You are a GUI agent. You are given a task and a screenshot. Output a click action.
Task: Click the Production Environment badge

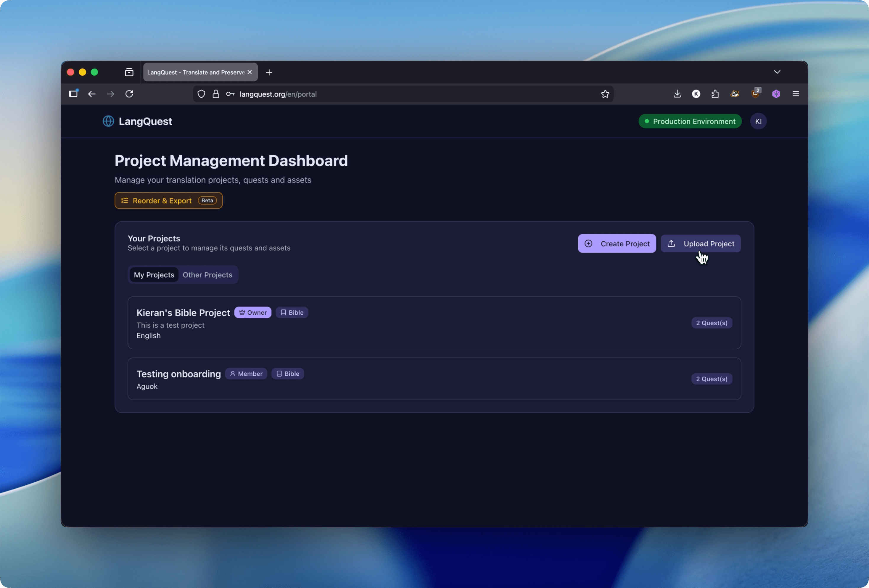[x=690, y=121]
